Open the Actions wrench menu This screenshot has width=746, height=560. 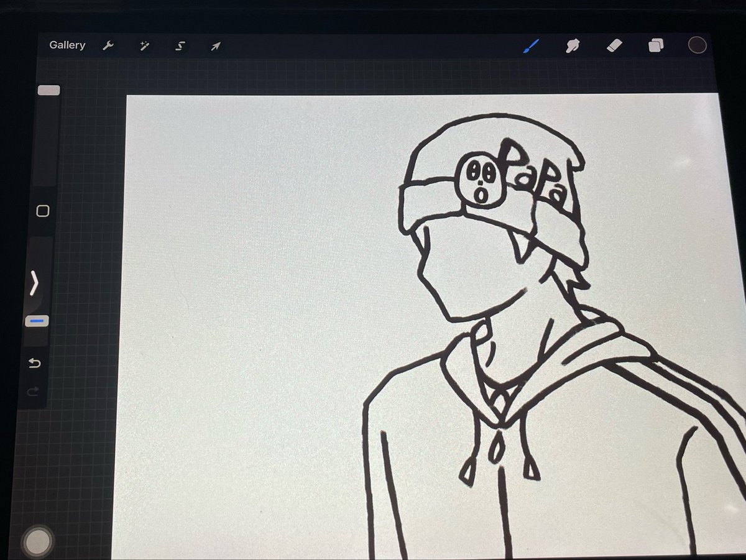coord(108,46)
